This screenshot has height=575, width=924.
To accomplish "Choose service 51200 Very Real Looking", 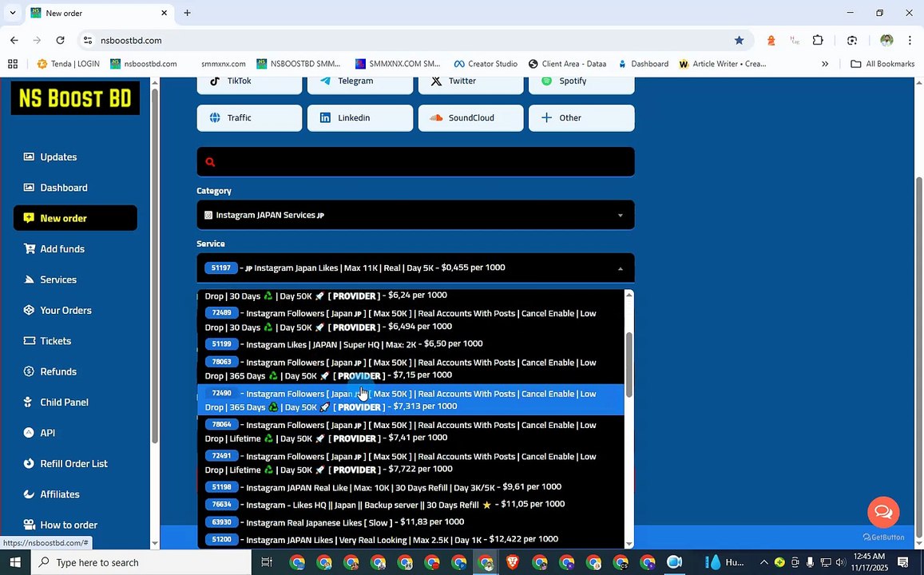I will coord(410,539).
